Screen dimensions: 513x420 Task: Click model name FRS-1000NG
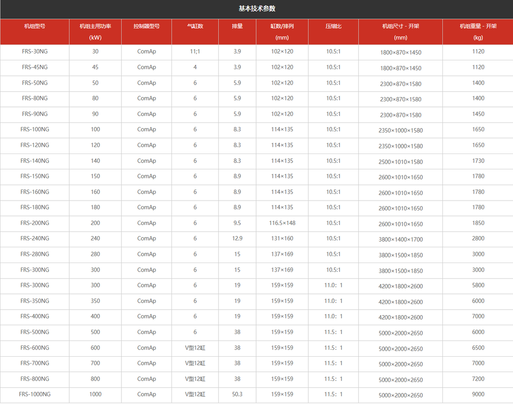[35, 394]
